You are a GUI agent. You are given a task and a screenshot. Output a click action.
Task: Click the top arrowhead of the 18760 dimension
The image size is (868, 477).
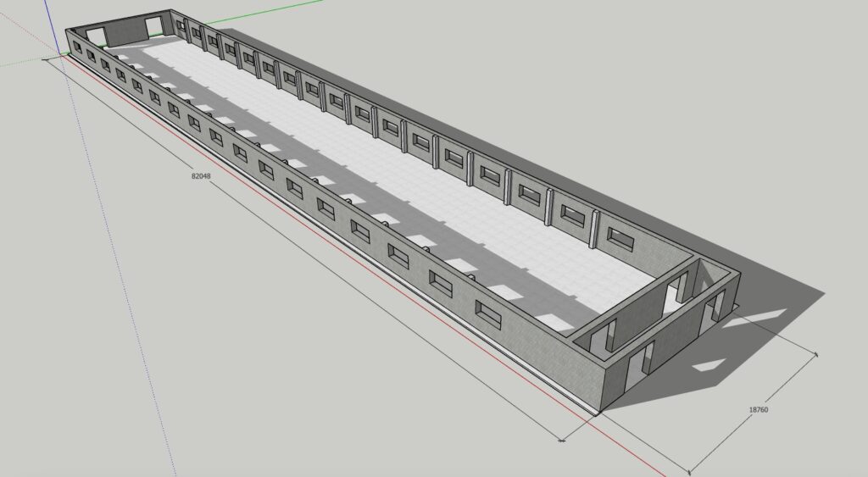coord(818,352)
